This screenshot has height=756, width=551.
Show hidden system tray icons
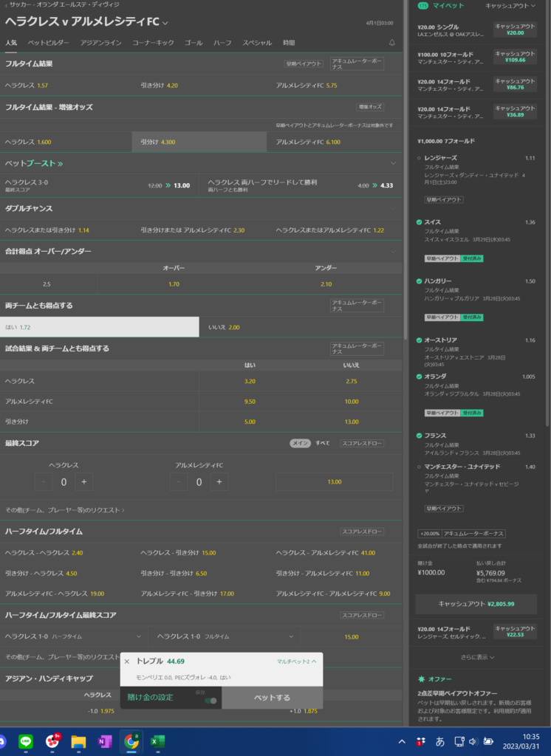tap(402, 741)
